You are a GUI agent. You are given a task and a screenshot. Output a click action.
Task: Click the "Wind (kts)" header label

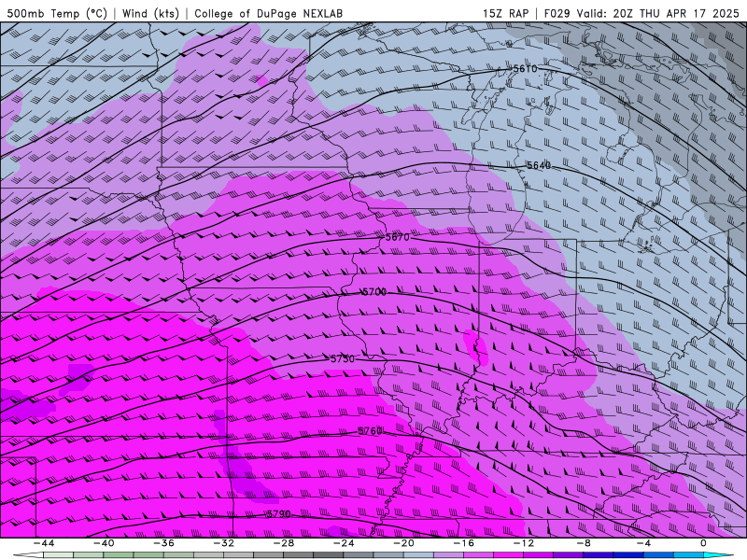pyautogui.click(x=150, y=13)
